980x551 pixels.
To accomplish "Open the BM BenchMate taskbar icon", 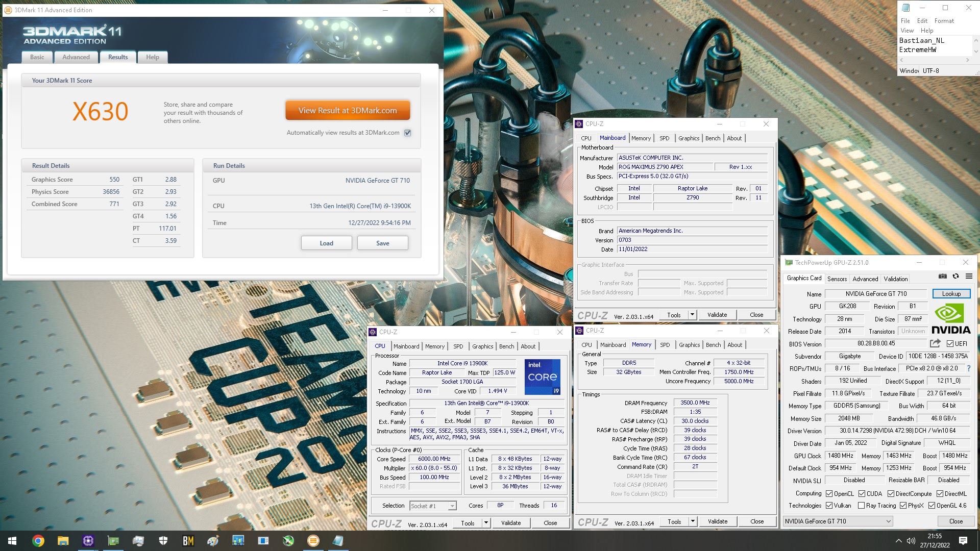I will tap(188, 541).
